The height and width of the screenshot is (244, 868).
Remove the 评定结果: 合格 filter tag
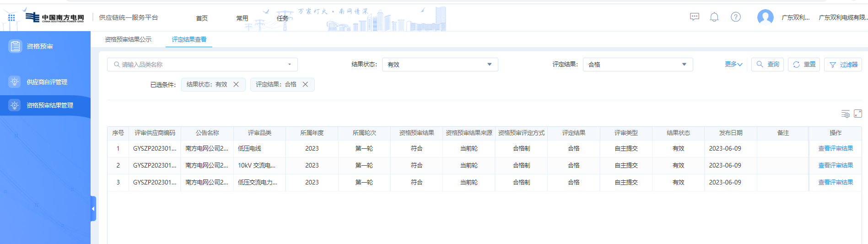(305, 85)
